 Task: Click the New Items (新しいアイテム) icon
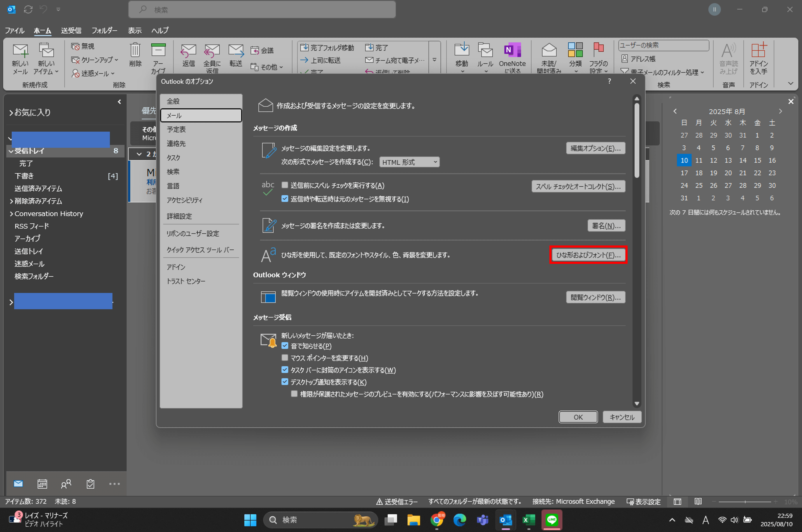(x=46, y=50)
